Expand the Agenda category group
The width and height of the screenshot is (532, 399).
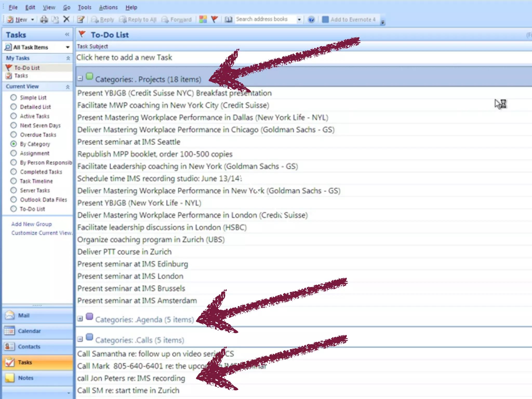point(80,318)
